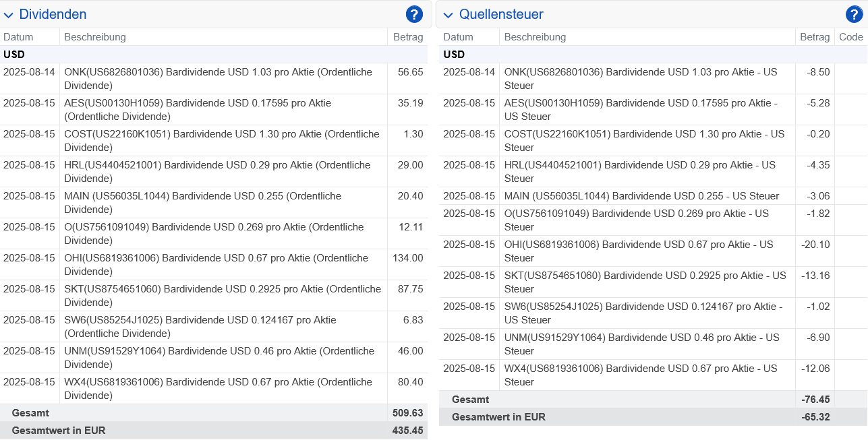Viewport: 868px width, 440px height.
Task: Click AES dividend amount 35.19
Action: 411,103
